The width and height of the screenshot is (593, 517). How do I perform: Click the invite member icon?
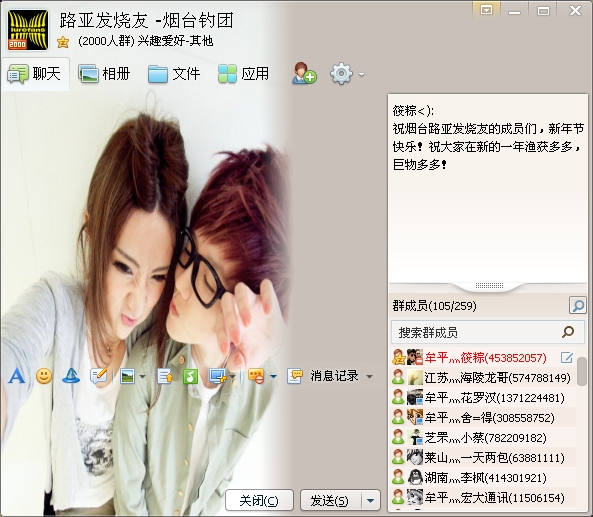pyautogui.click(x=304, y=73)
